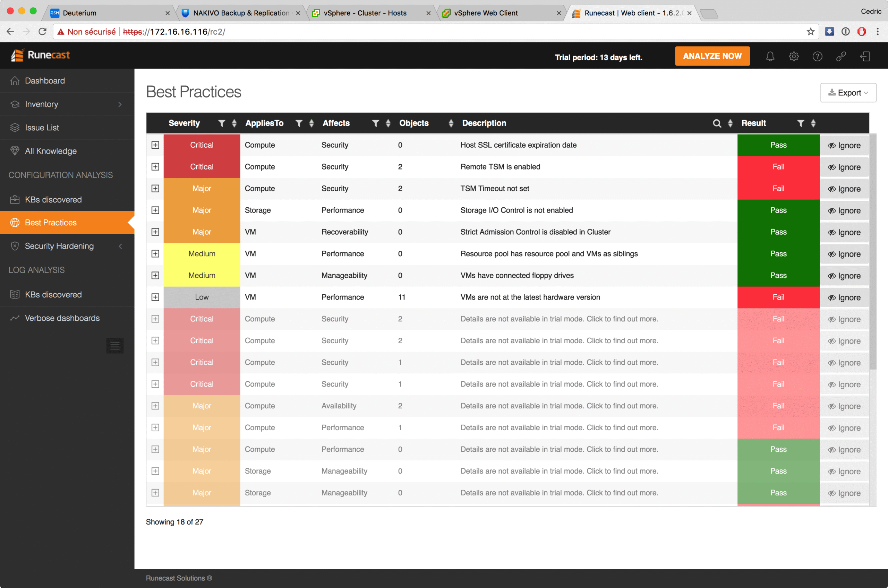The width and height of the screenshot is (888, 588).
Task: Expand the VMs not at latest hardware row
Action: [x=155, y=297]
